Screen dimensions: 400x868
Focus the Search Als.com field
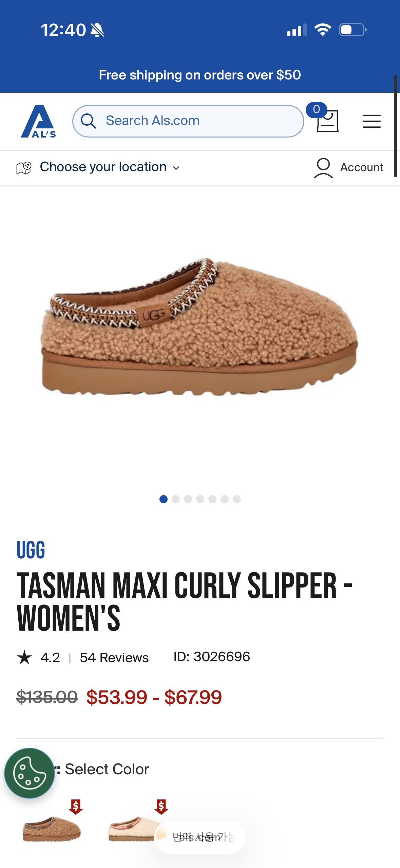click(188, 121)
